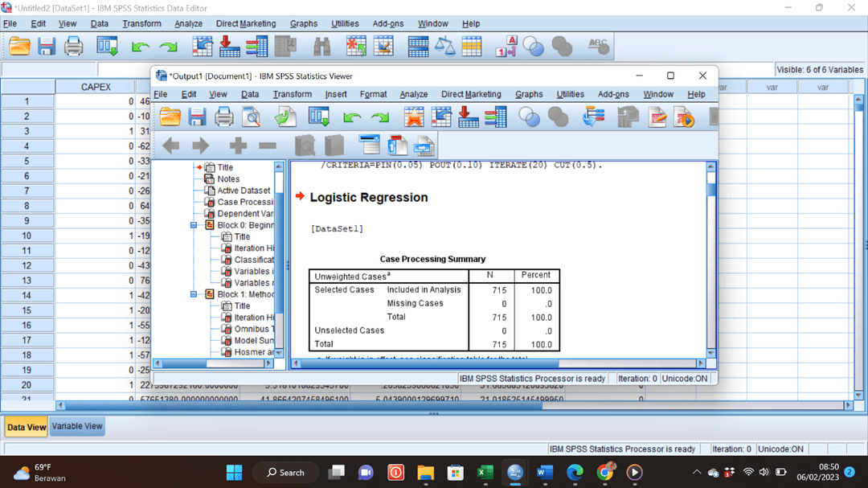Viewport: 868px width, 488px height.
Task: Select Case Processing item in outline
Action: pos(244,202)
